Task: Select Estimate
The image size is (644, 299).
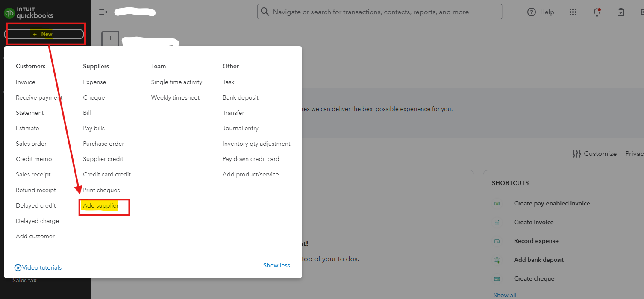Action: click(27, 128)
